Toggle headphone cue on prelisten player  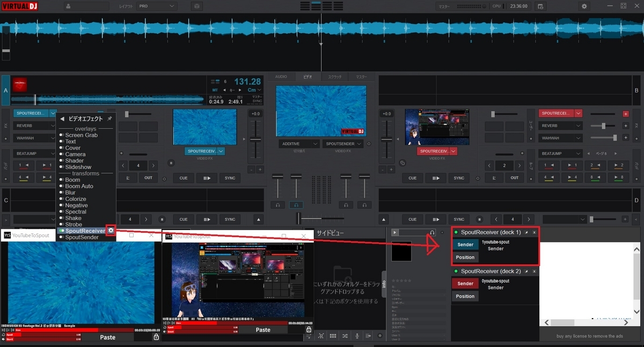pyautogui.click(x=433, y=232)
